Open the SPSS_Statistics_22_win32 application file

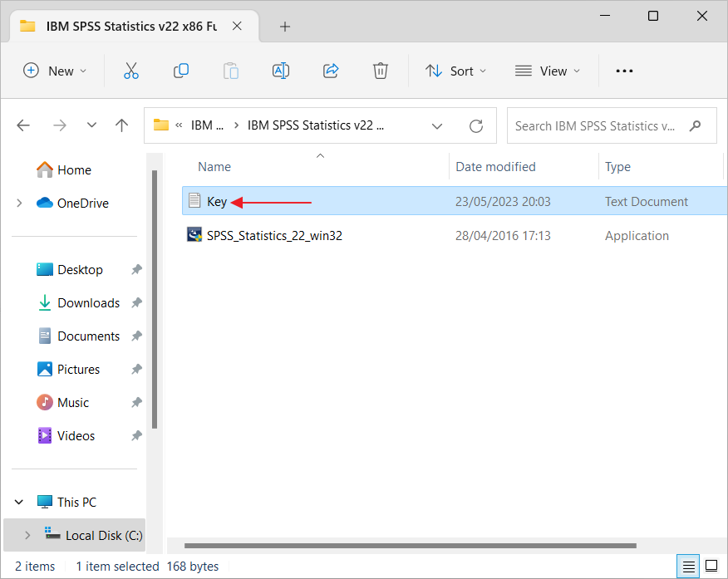click(x=274, y=236)
